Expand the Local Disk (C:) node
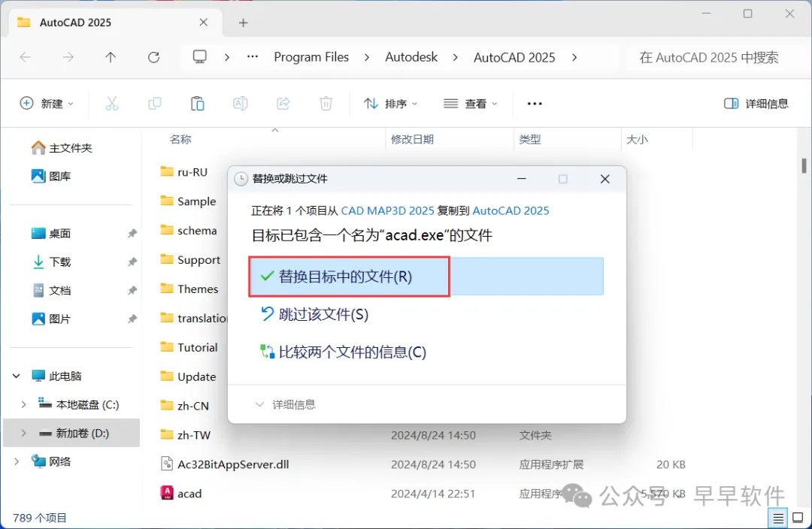812x529 pixels. tap(23, 404)
